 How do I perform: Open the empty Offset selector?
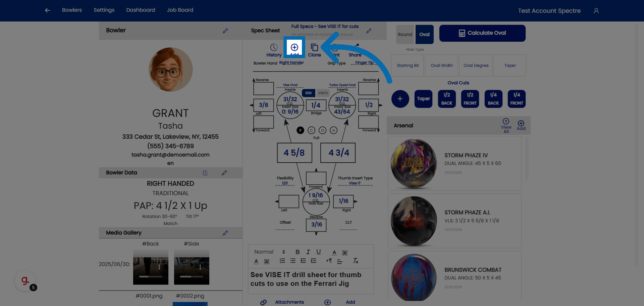click(285, 228)
